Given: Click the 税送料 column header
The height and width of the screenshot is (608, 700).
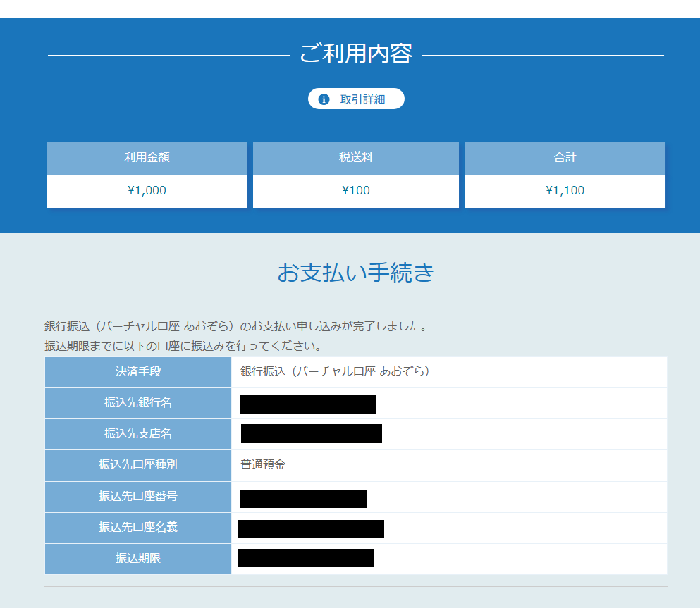Looking at the screenshot, I should [x=355, y=157].
